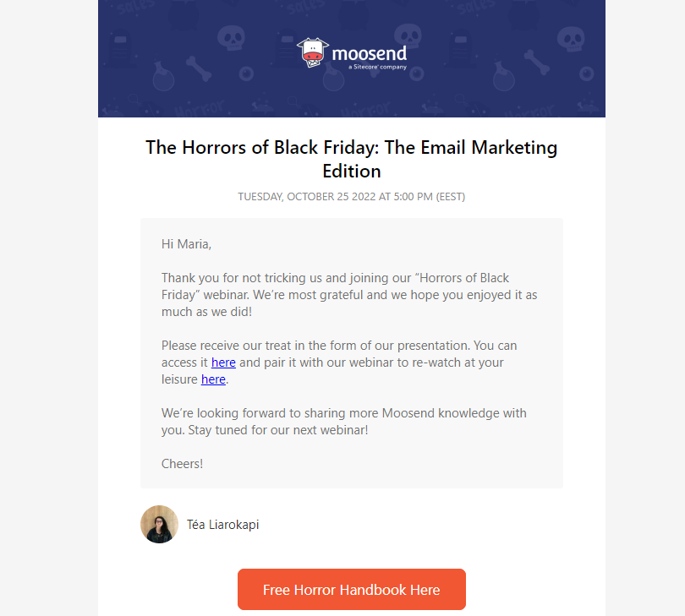Click the 'Stay tuned for our next webinar' sentence

278,430
